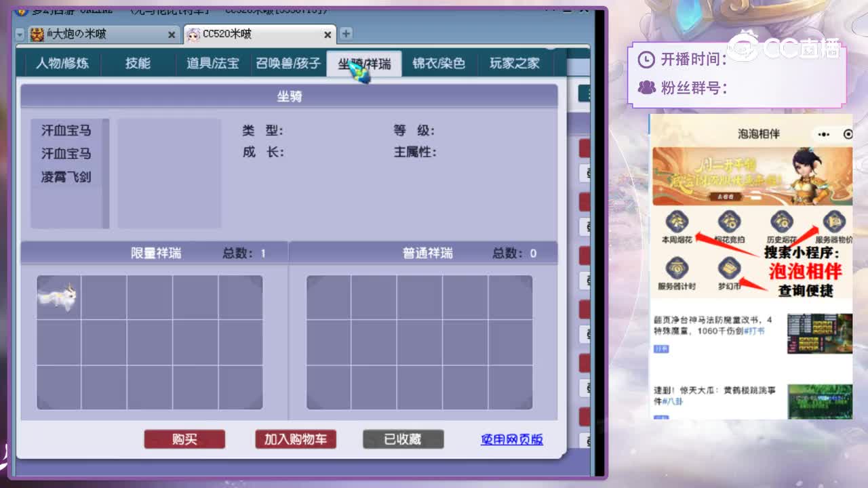
Task: Select the white beast icon in 限量祥瑞 grid
Action: [58, 298]
